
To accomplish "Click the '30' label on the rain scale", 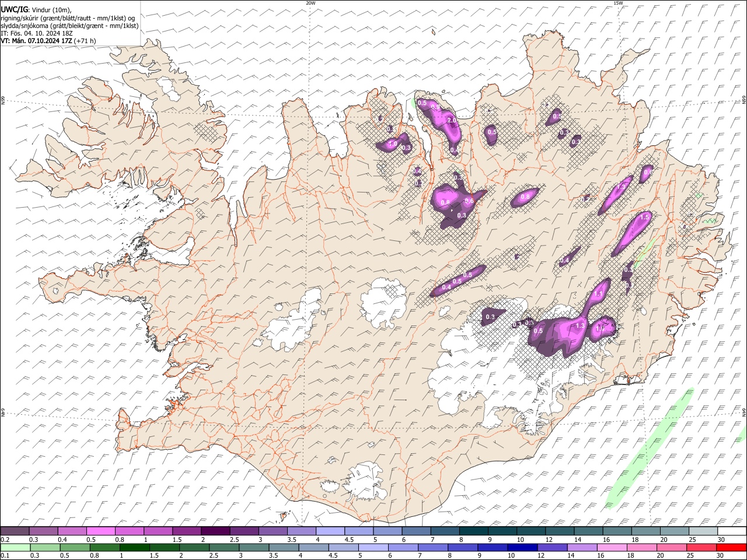I will (721, 555).
